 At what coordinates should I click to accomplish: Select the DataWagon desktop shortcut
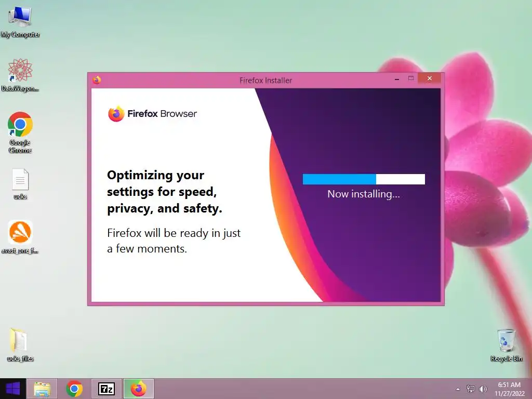[20, 75]
